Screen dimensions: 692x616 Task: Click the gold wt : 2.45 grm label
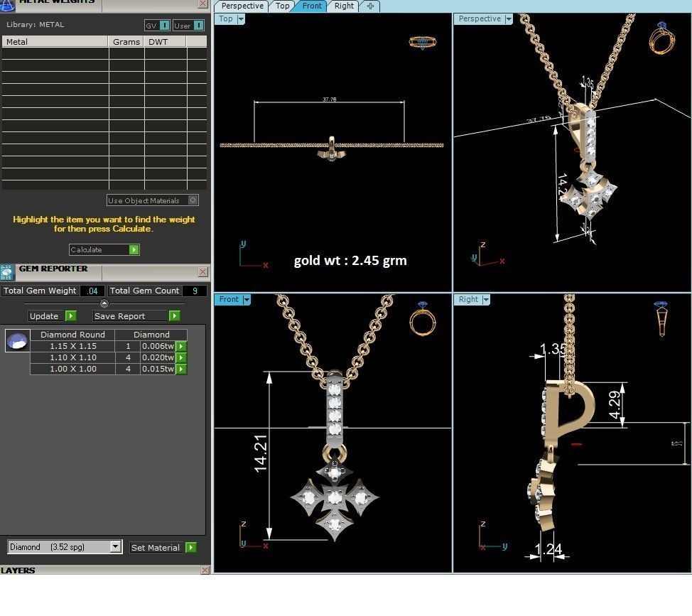pos(350,261)
